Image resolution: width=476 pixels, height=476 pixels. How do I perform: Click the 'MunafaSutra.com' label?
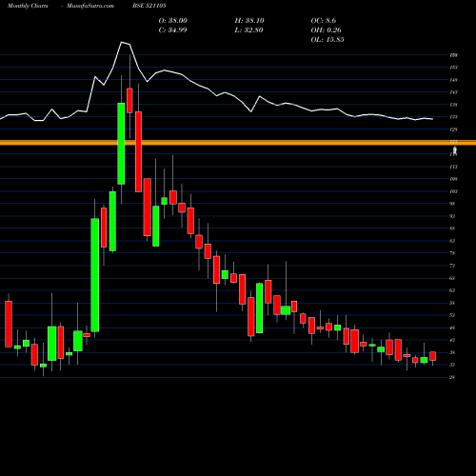[x=90, y=6]
